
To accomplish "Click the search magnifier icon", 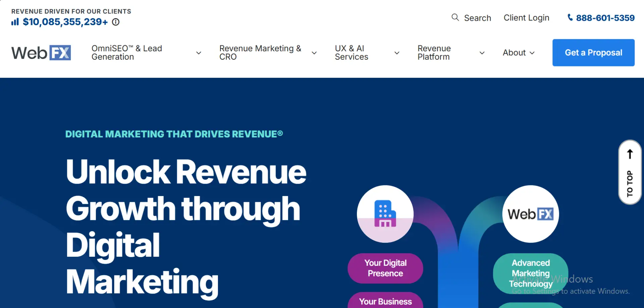I will click(x=455, y=17).
